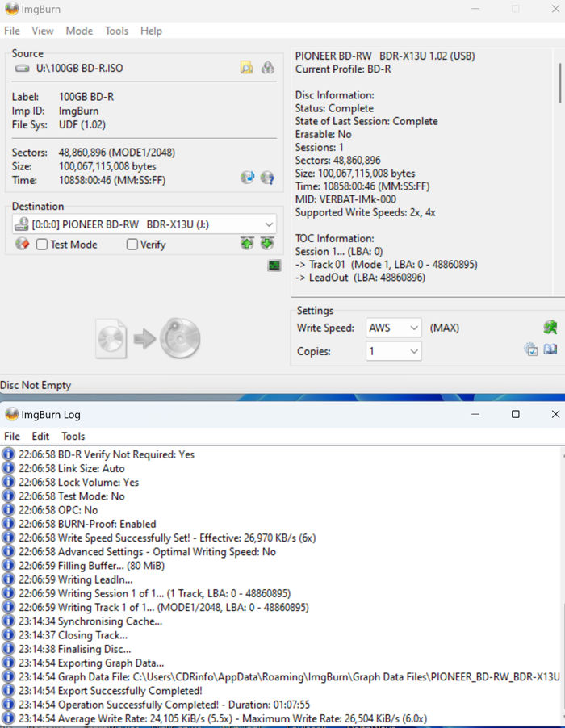Enable the Verify checkbox
The image size is (565, 728).
[x=132, y=245]
